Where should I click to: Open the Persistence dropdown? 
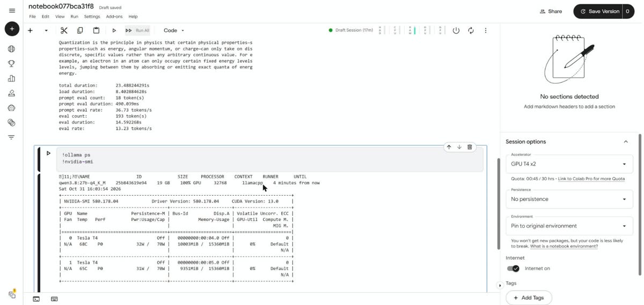click(569, 199)
